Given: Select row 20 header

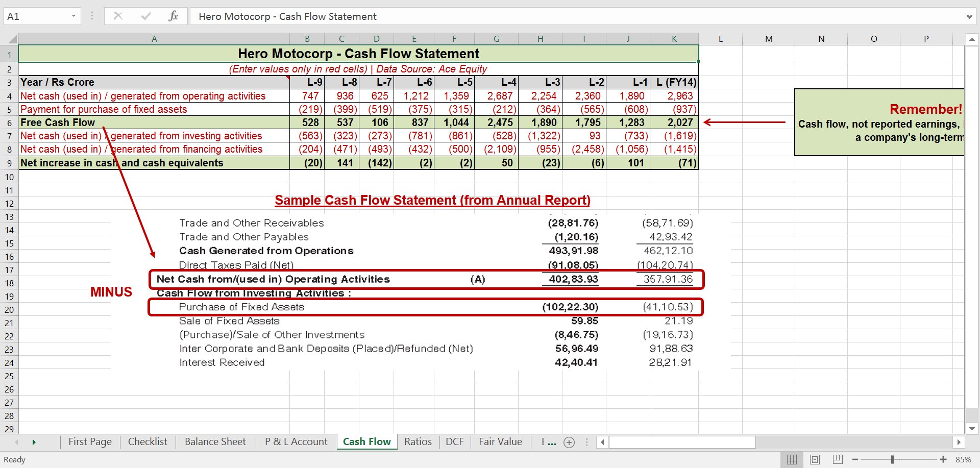Looking at the screenshot, I should (x=9, y=310).
